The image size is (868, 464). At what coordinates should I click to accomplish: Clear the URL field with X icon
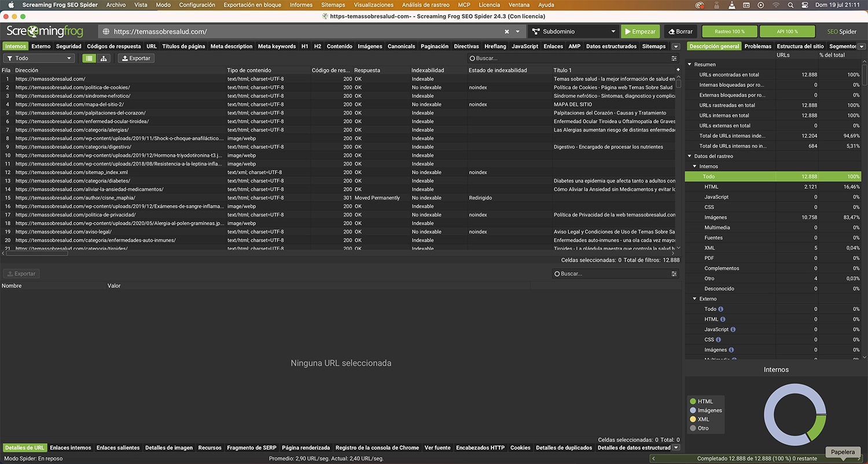[x=507, y=32]
